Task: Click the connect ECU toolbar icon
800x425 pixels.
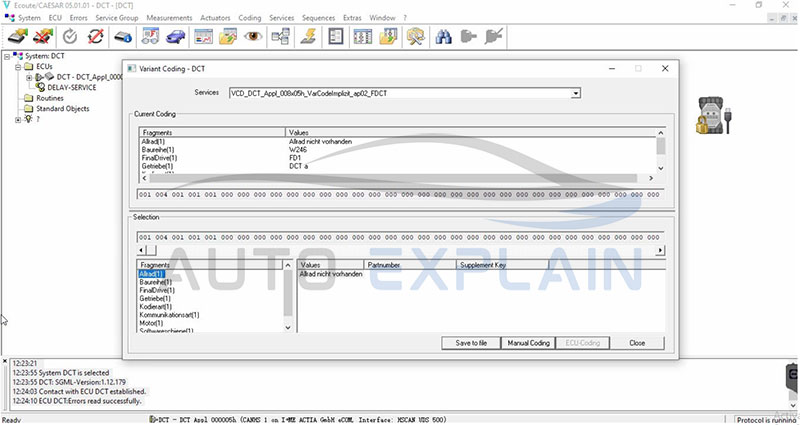Action: (x=18, y=37)
